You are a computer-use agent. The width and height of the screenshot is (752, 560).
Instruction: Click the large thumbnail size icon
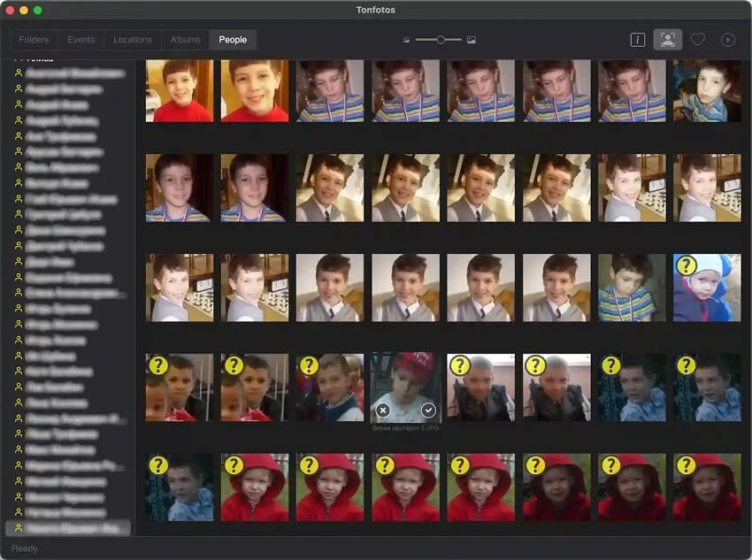point(472,40)
